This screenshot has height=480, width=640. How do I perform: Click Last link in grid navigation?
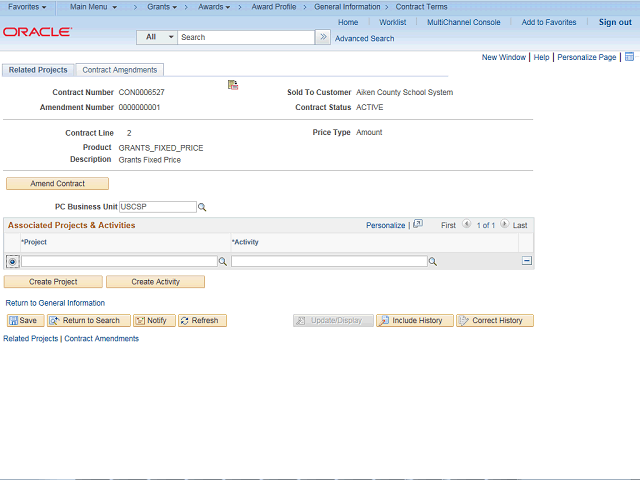(x=520, y=225)
